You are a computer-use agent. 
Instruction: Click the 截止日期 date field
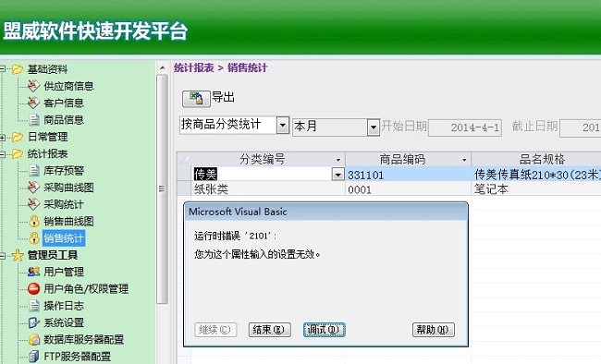pyautogui.click(x=581, y=127)
